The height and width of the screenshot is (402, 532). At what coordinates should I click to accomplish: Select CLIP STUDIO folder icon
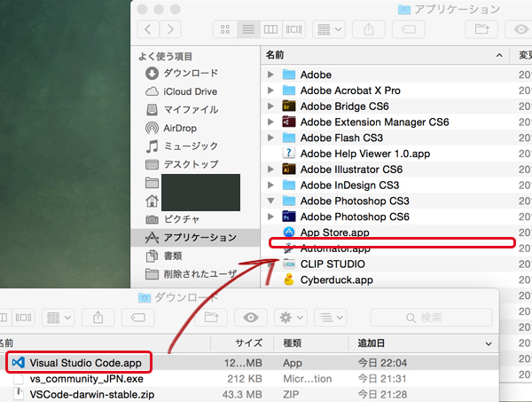tap(289, 264)
